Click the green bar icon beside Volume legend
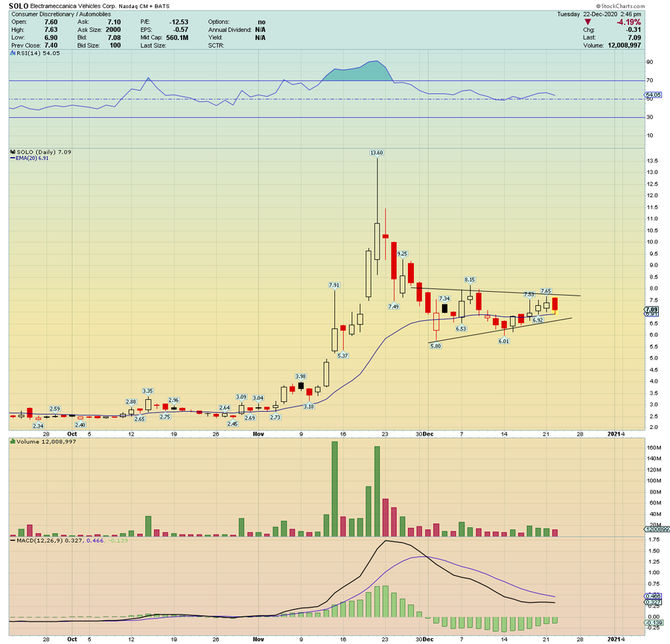Screen dimensions: 670x644 (13, 441)
